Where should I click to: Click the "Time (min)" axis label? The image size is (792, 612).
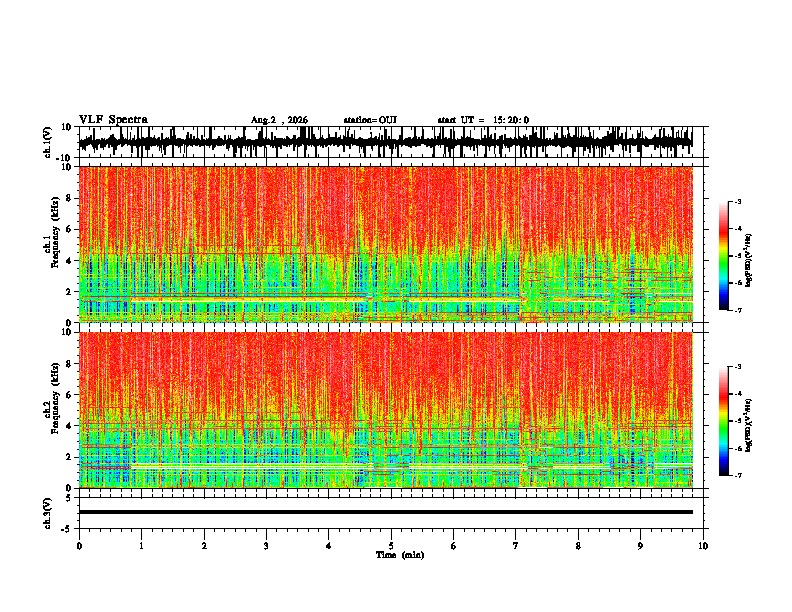pos(400,555)
